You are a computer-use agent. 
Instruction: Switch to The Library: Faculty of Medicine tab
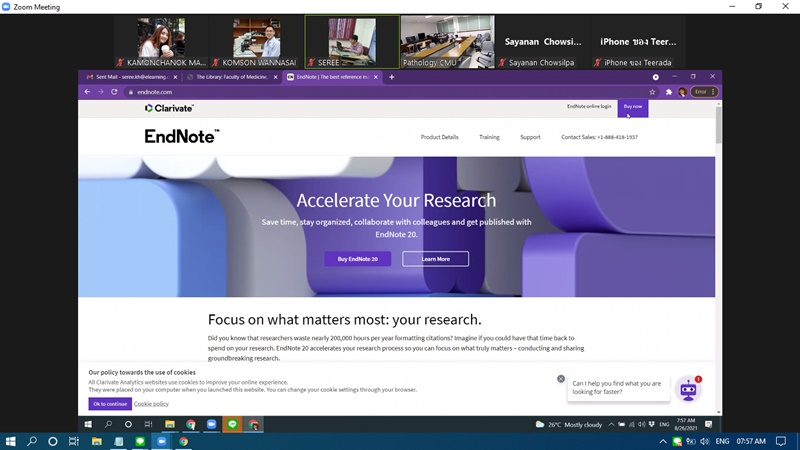click(x=230, y=77)
